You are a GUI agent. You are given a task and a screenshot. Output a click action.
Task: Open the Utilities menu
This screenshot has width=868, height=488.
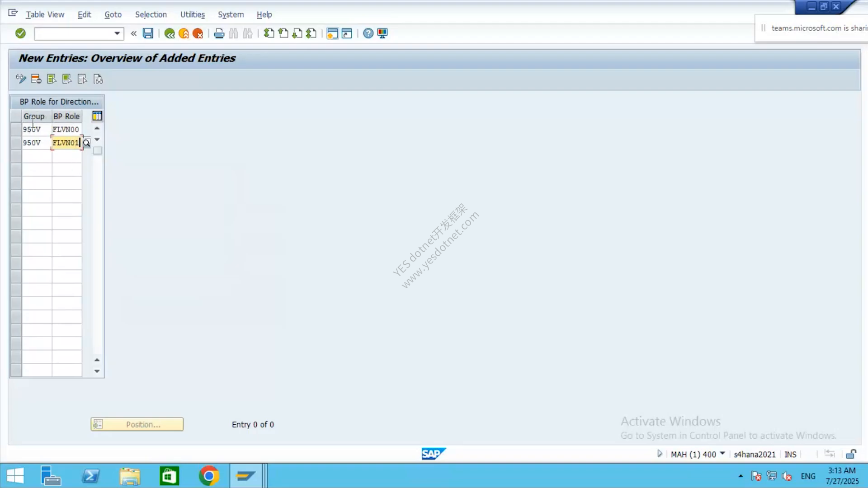tap(193, 14)
